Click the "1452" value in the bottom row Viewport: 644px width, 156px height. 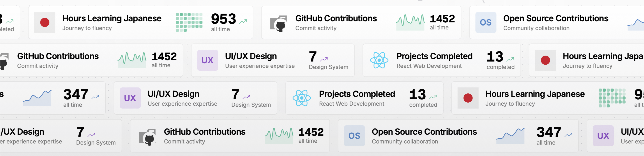[311, 132]
